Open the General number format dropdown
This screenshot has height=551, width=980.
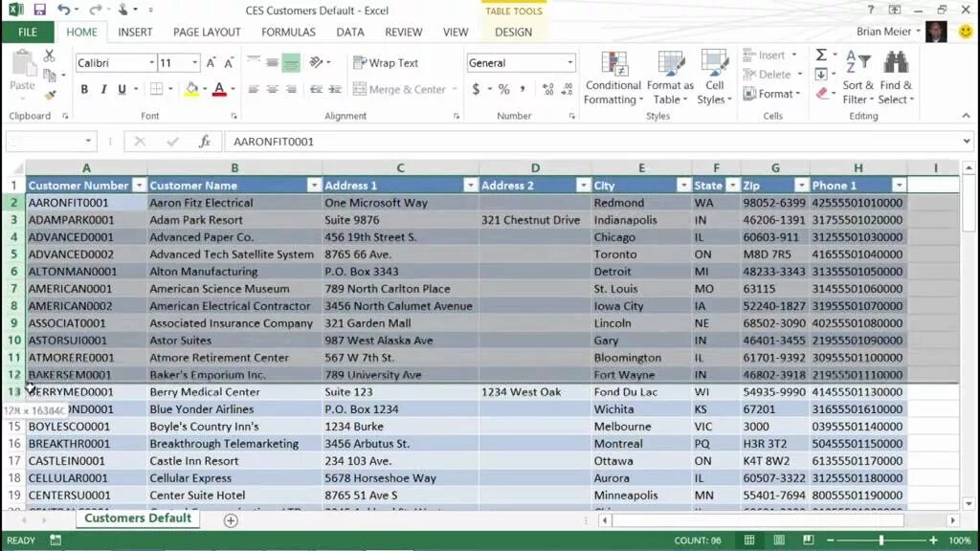point(569,62)
